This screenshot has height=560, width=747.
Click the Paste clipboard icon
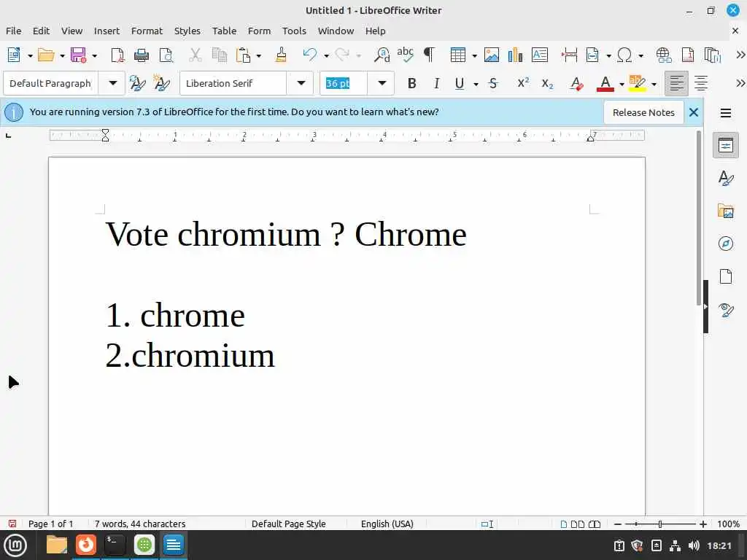tap(243, 55)
